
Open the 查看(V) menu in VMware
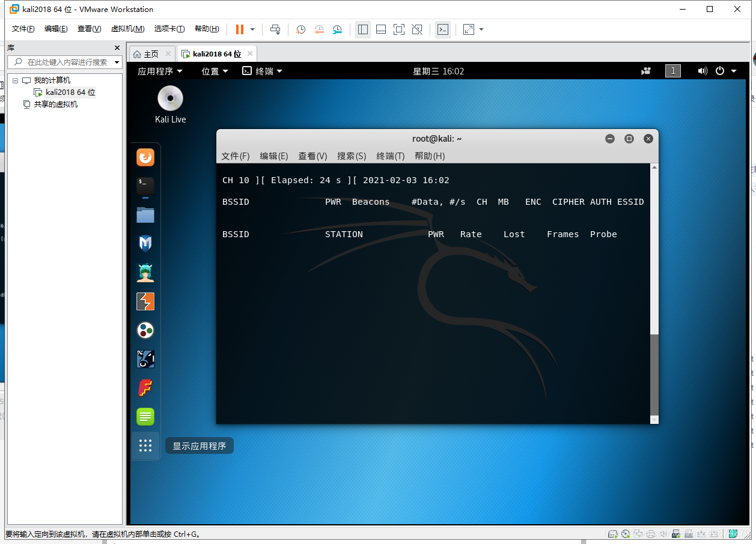tap(89, 29)
